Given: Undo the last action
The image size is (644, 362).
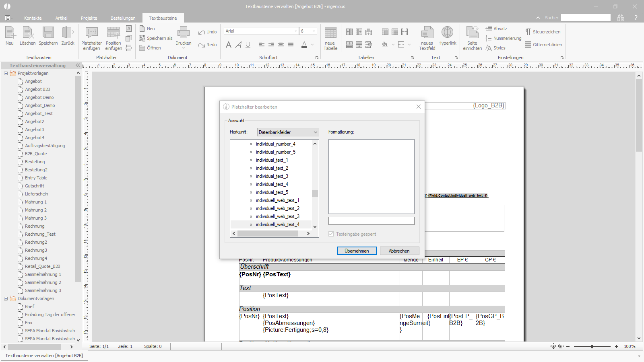Looking at the screenshot, I should coord(207,32).
